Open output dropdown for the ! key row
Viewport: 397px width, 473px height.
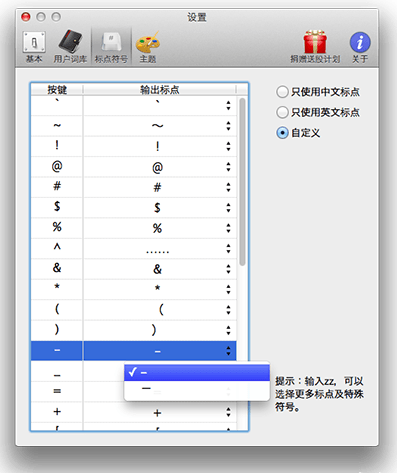[x=228, y=146]
